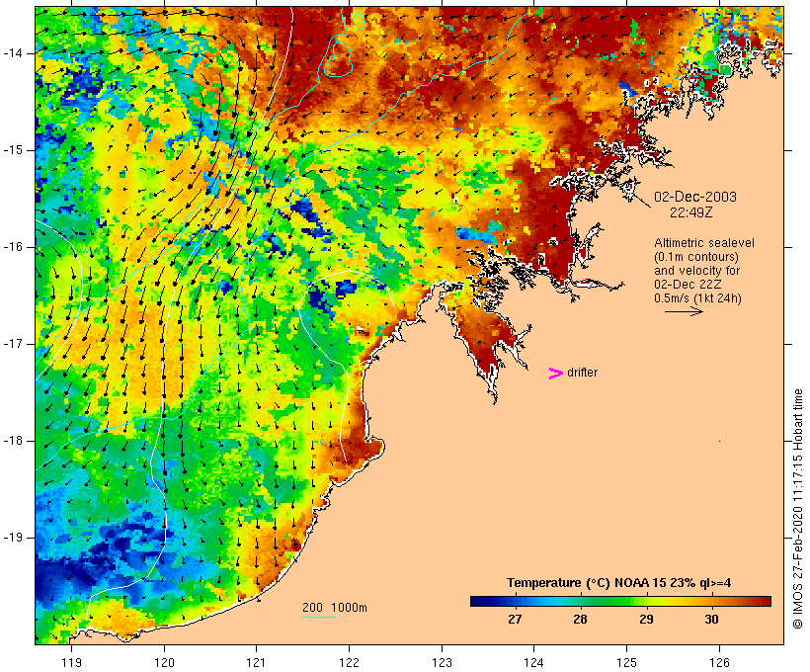
Task: Click the longitude axis label '126'
Action: click(x=719, y=662)
